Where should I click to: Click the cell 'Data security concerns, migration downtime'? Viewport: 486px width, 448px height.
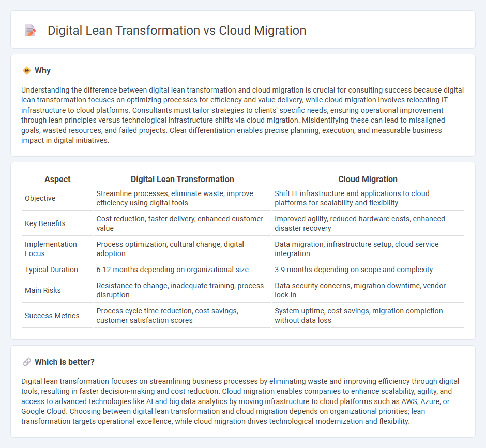pos(368,290)
